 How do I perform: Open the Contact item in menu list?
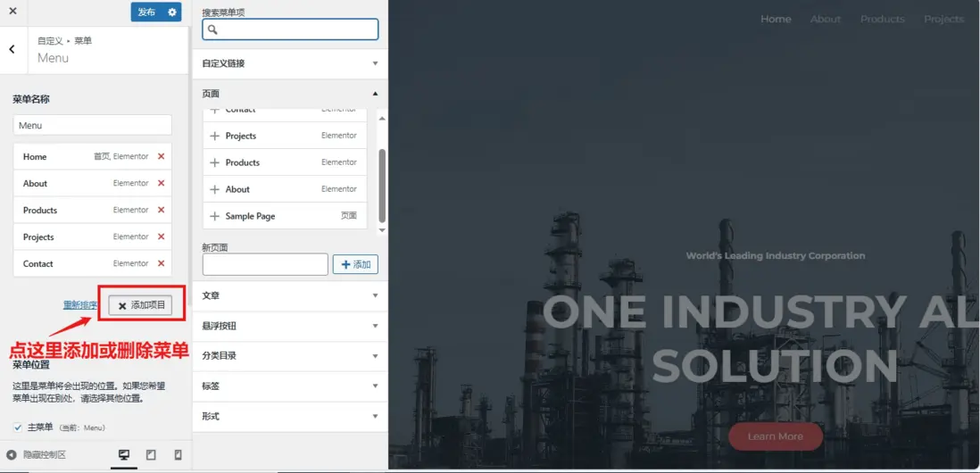[x=92, y=263]
